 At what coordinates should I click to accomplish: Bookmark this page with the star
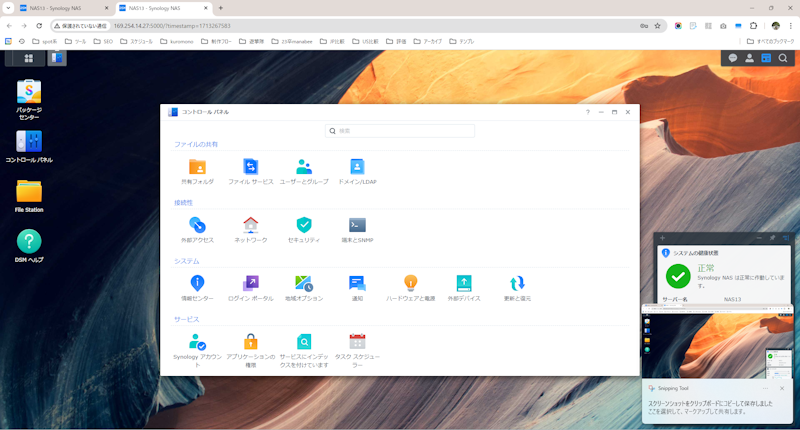(x=658, y=26)
